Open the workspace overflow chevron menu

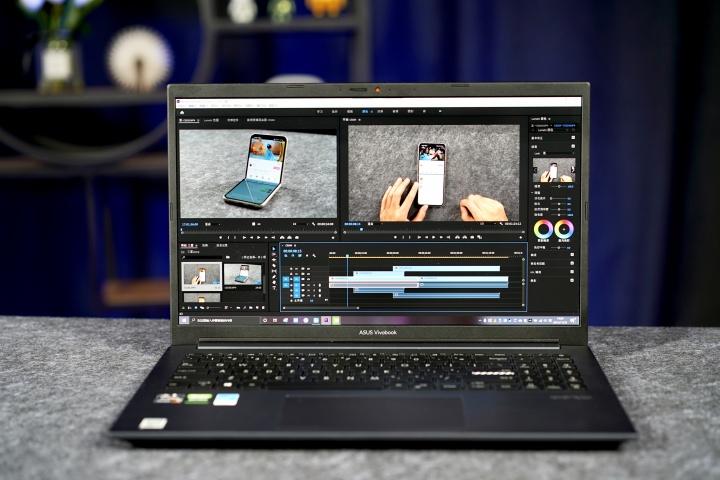click(x=440, y=112)
